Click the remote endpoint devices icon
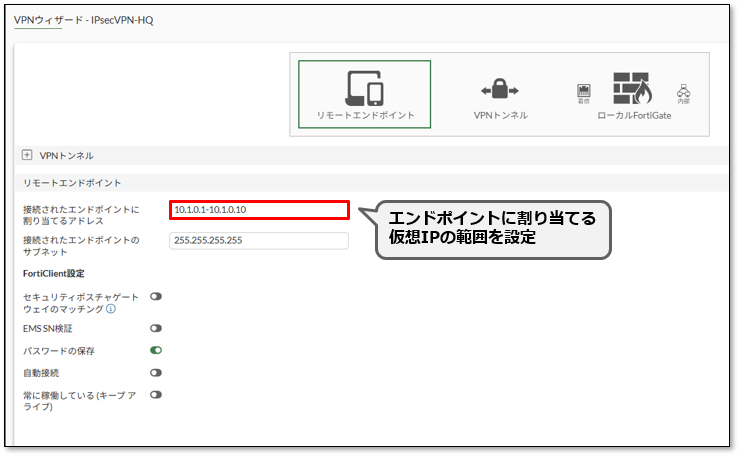Image resolution: width=740 pixels, height=456 pixels. click(364, 88)
